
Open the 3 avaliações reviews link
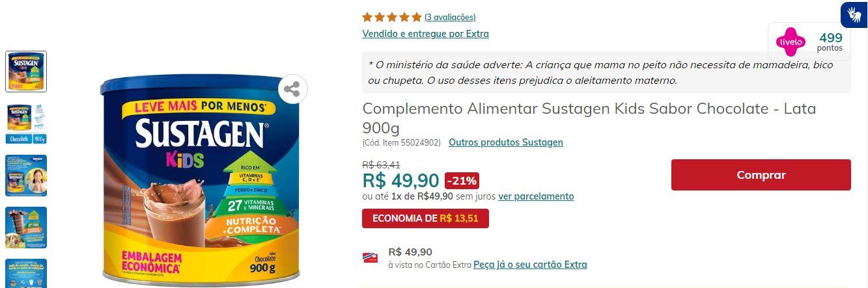click(x=450, y=17)
